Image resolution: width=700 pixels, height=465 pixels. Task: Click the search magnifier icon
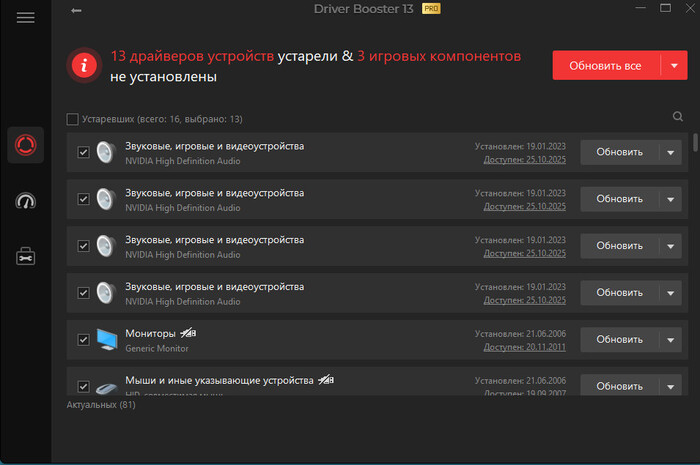(678, 117)
